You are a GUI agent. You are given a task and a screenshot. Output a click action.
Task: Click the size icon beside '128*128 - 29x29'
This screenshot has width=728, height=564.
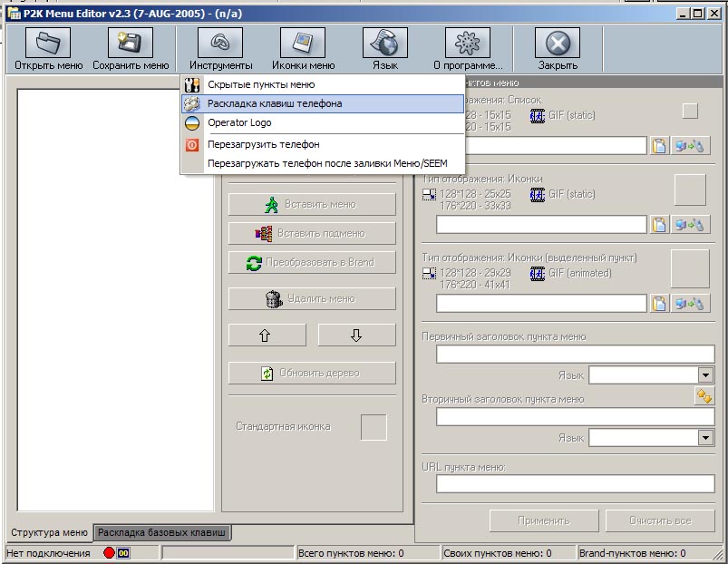[x=429, y=274]
